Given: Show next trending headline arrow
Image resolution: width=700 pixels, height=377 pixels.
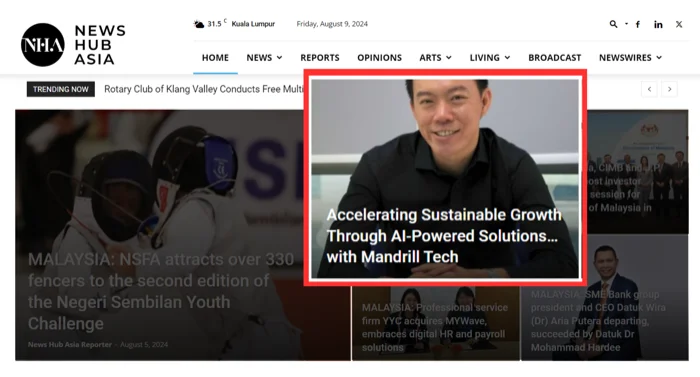Looking at the screenshot, I should (669, 89).
